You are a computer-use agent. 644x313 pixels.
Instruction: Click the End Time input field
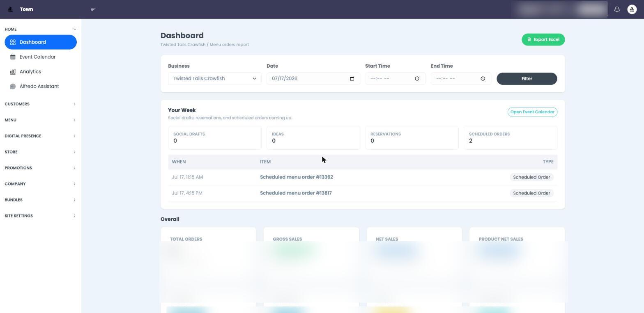click(461, 79)
